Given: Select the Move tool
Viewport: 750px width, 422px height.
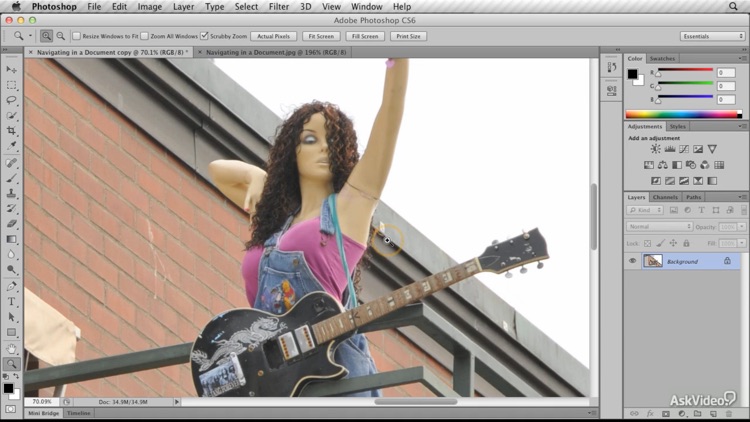Looking at the screenshot, I should (12, 69).
